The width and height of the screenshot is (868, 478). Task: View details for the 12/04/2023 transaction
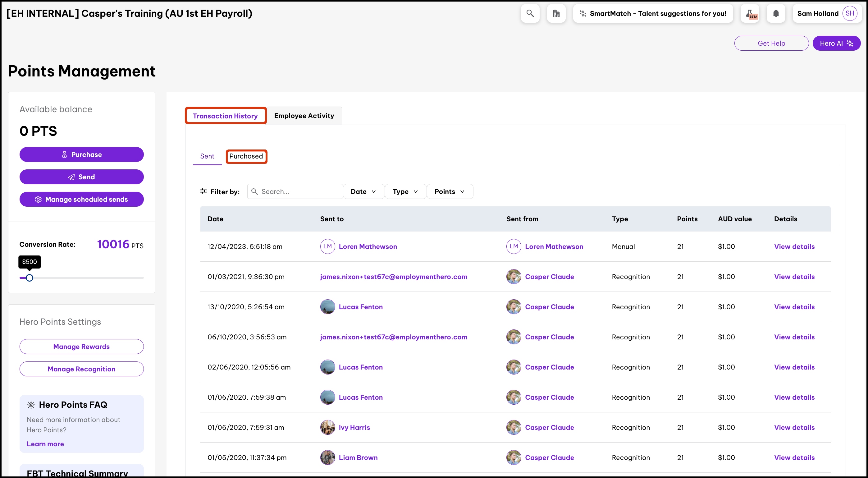(794, 246)
